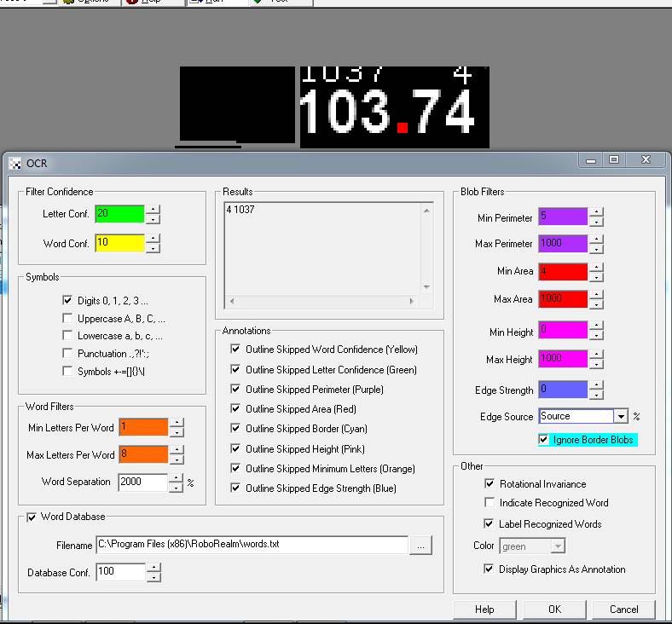This screenshot has height=624, width=672.
Task: Open the Color dropdown showing green
Action: point(557,546)
